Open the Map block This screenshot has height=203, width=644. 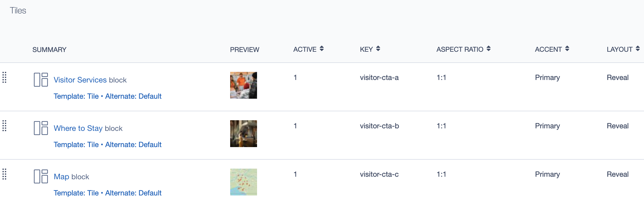tap(61, 176)
